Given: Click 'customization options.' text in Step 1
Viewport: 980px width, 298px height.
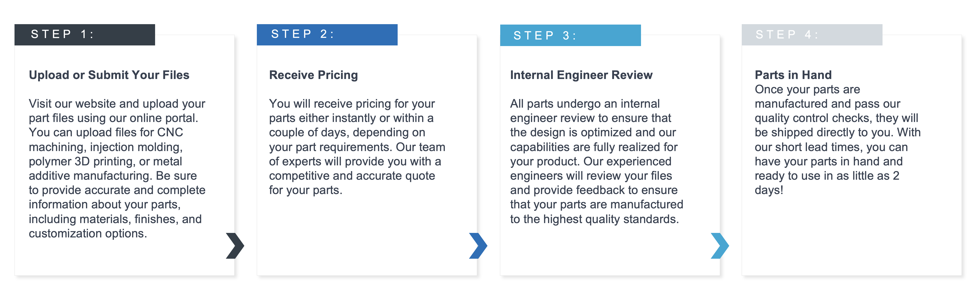Looking at the screenshot, I should coord(88,233).
